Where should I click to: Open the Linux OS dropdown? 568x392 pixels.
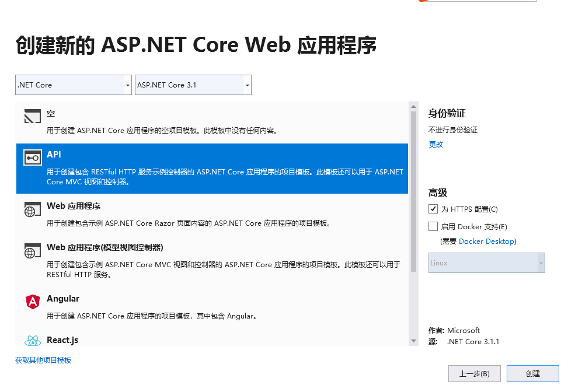(x=486, y=262)
